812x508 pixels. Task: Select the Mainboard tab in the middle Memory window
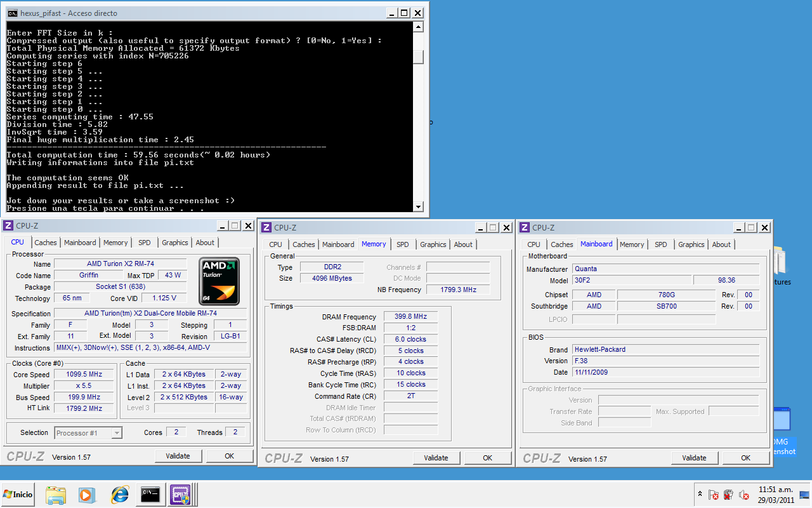[x=338, y=244]
